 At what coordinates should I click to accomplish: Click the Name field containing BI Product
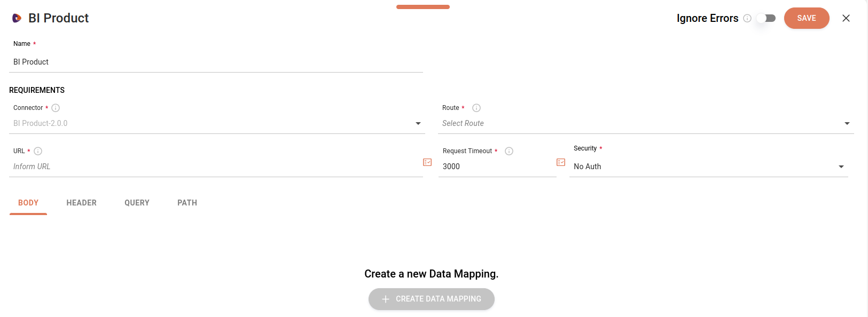click(214, 62)
